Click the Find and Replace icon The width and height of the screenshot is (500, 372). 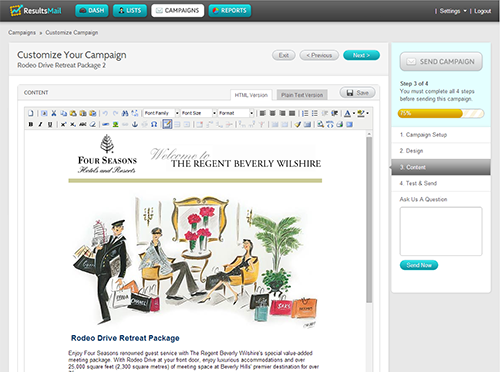pos(135,113)
